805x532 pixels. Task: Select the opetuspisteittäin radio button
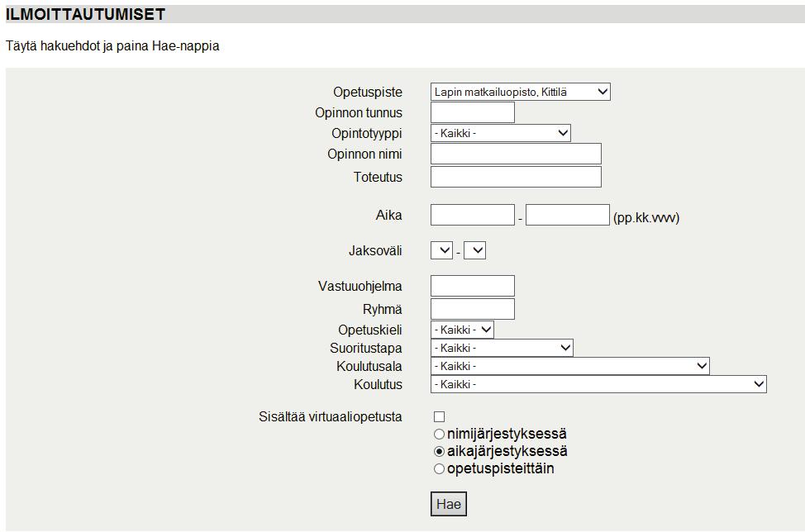(439, 469)
